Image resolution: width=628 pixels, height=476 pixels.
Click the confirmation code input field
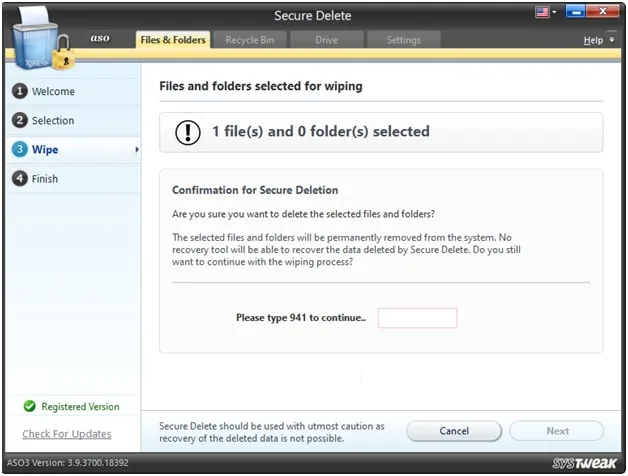417,318
